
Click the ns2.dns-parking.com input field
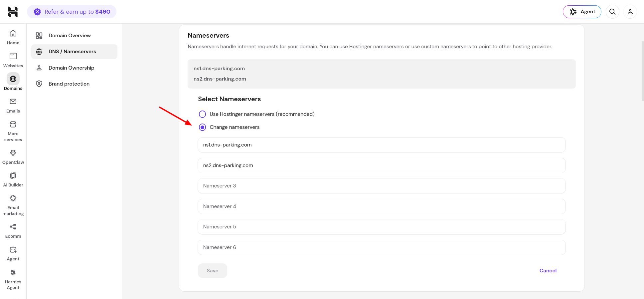(x=382, y=165)
